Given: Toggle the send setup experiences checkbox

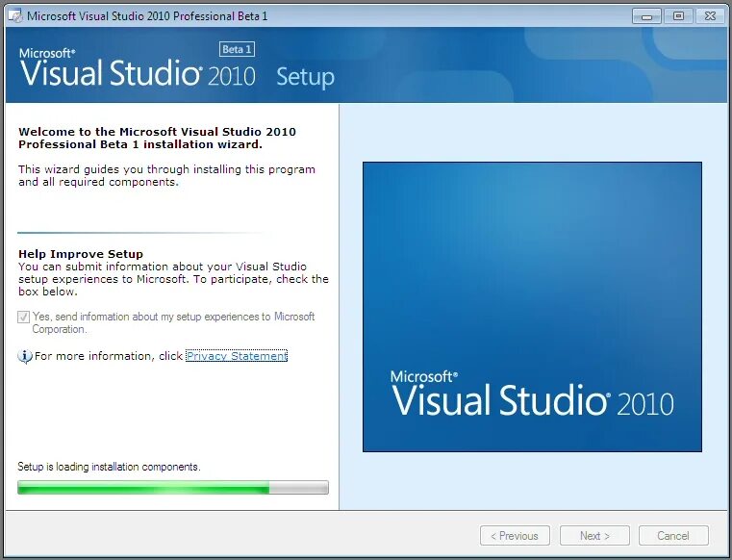Looking at the screenshot, I should pos(23,318).
